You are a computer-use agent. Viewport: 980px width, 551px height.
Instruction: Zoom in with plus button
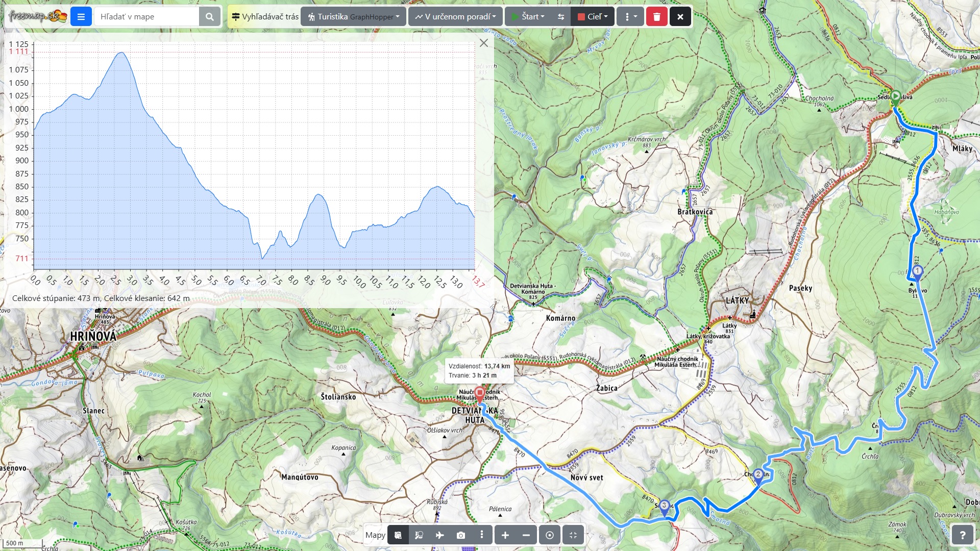point(505,535)
